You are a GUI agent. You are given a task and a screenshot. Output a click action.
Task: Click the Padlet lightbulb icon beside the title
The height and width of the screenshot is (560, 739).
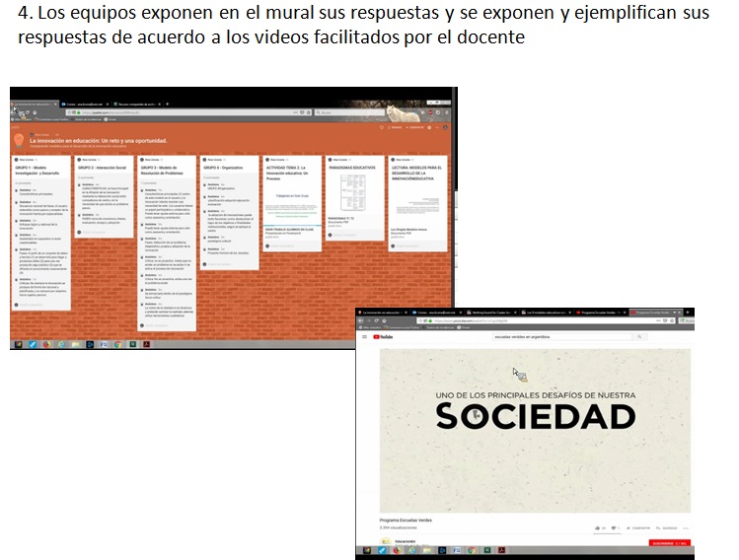tap(20, 138)
